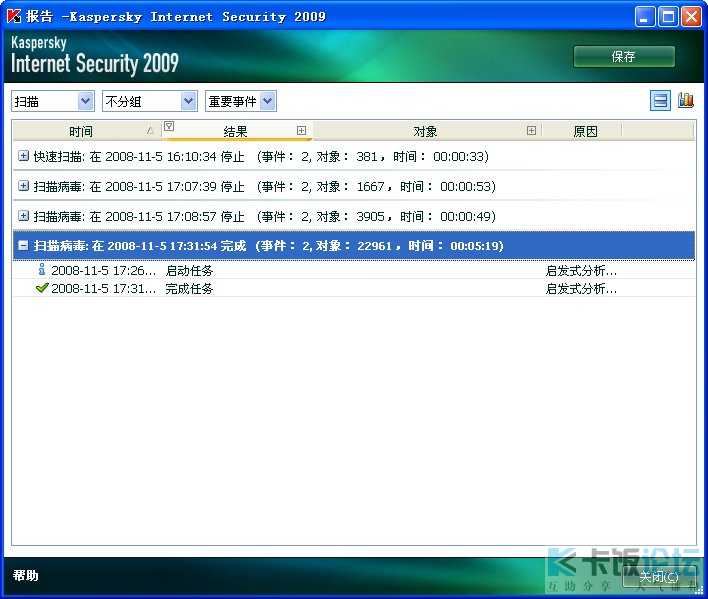
Task: Select the 扫描病毒 17:08:57 停止 row text
Action: click(265, 216)
